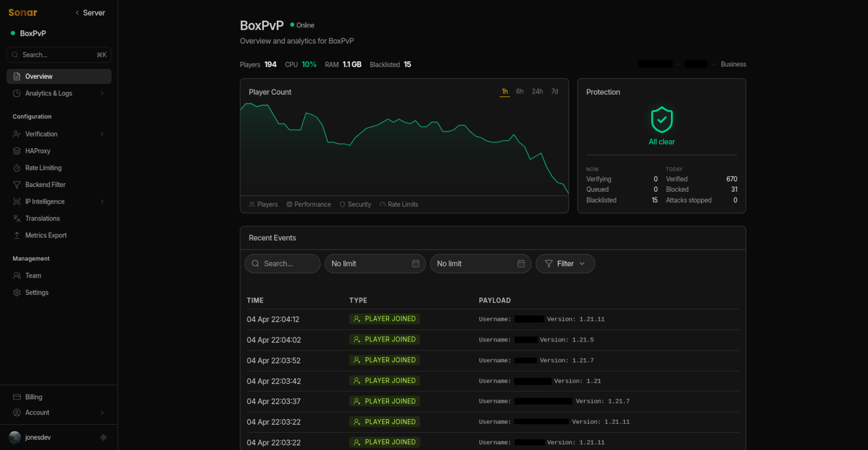
Task: Click the CPU 10% stat
Action: (x=301, y=64)
